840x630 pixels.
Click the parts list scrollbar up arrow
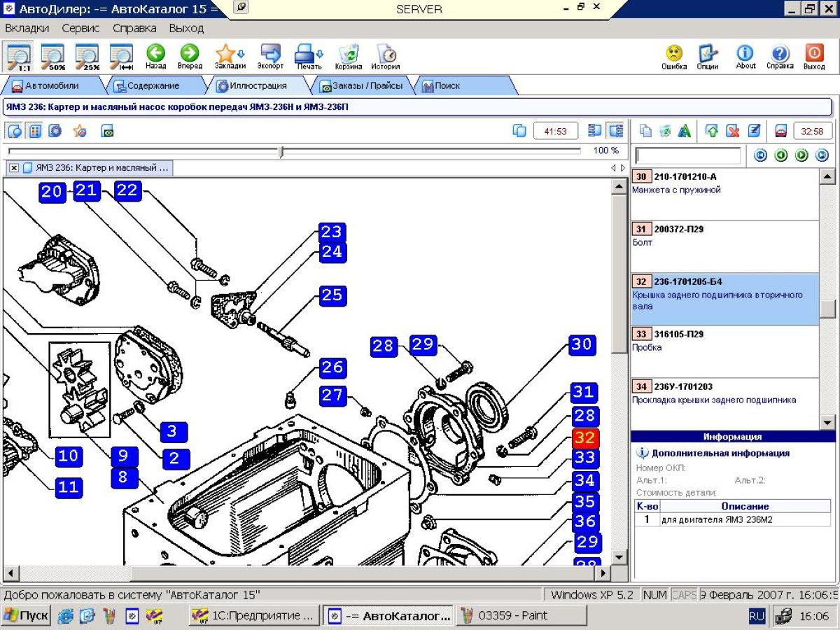827,176
